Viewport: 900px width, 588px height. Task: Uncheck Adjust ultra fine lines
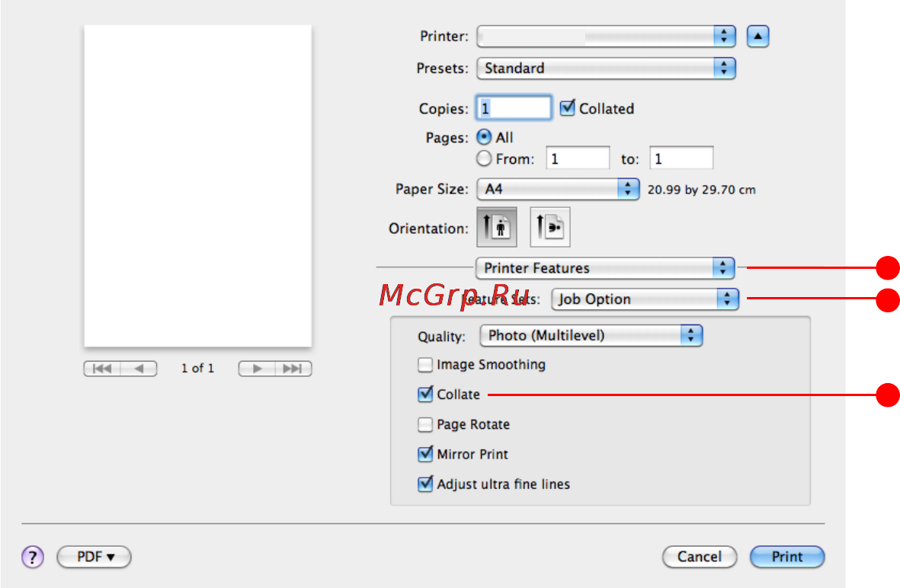[x=425, y=484]
